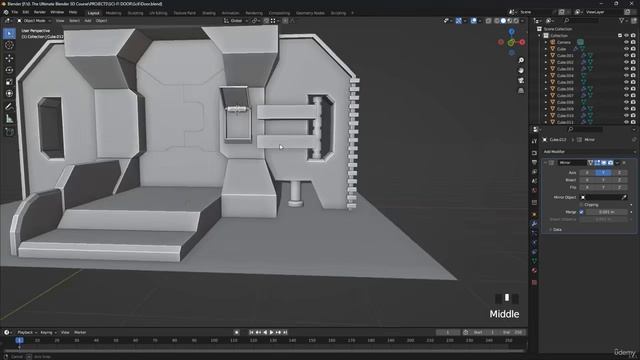This screenshot has width=640, height=360.
Task: Click the Mirror Object input field
Action: [603, 197]
